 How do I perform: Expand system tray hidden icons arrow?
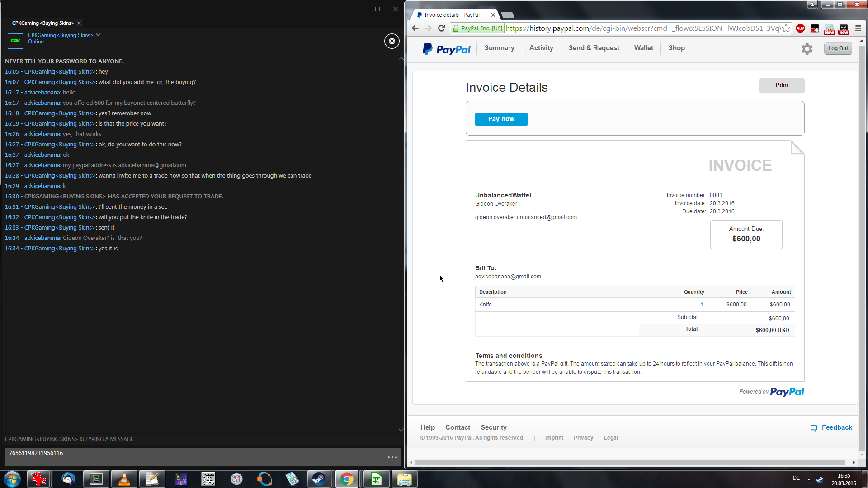809,479
